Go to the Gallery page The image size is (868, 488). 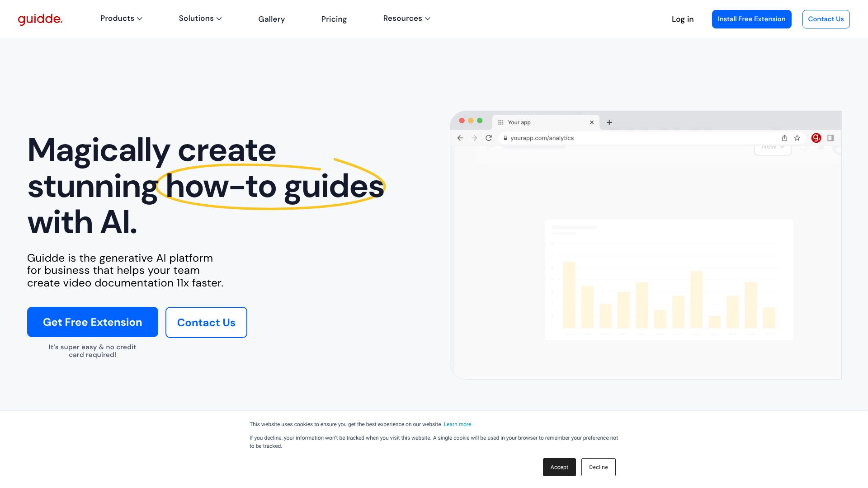[271, 19]
